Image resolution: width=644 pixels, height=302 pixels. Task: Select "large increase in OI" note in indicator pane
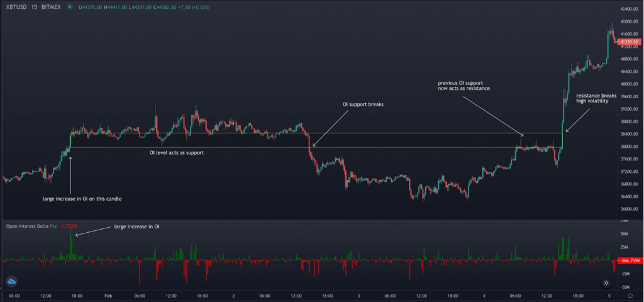pyautogui.click(x=136, y=226)
